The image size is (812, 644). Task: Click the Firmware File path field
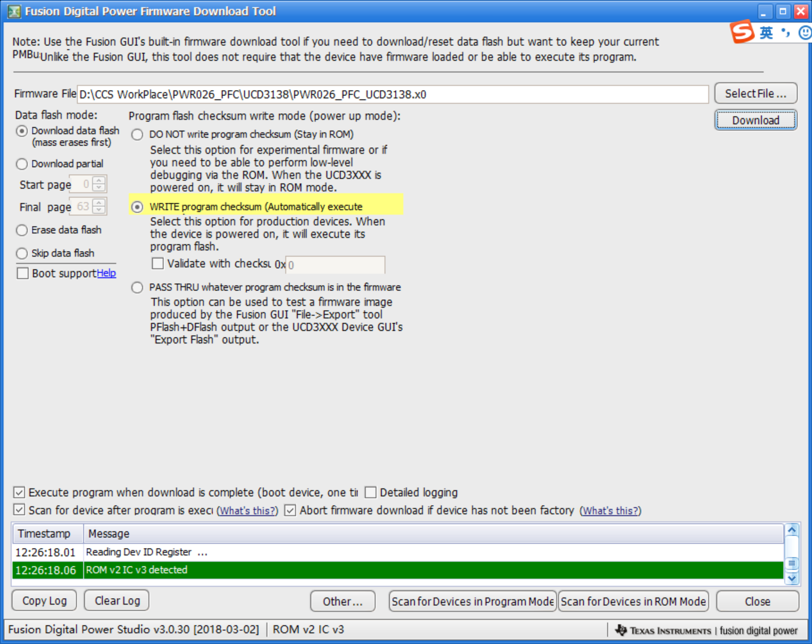pyautogui.click(x=393, y=94)
